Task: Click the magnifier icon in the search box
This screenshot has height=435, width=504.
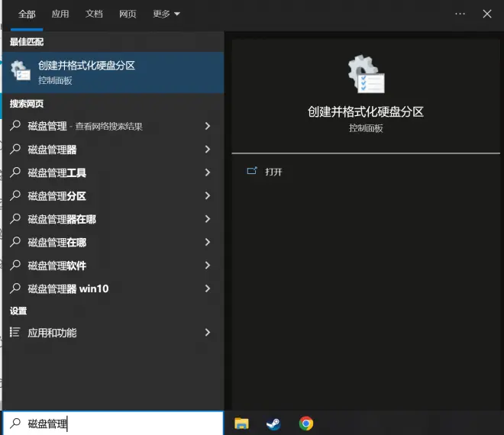Action: point(15,423)
